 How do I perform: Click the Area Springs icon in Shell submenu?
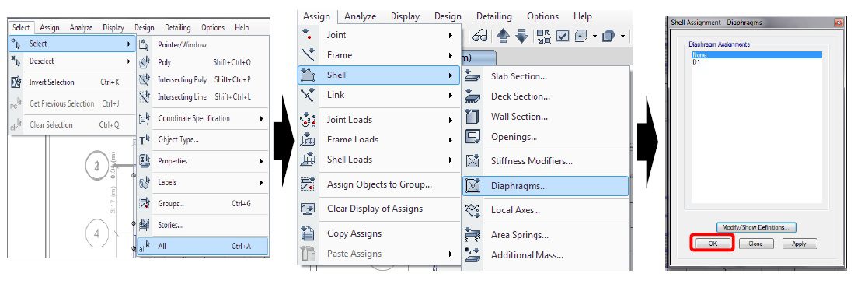click(x=472, y=235)
